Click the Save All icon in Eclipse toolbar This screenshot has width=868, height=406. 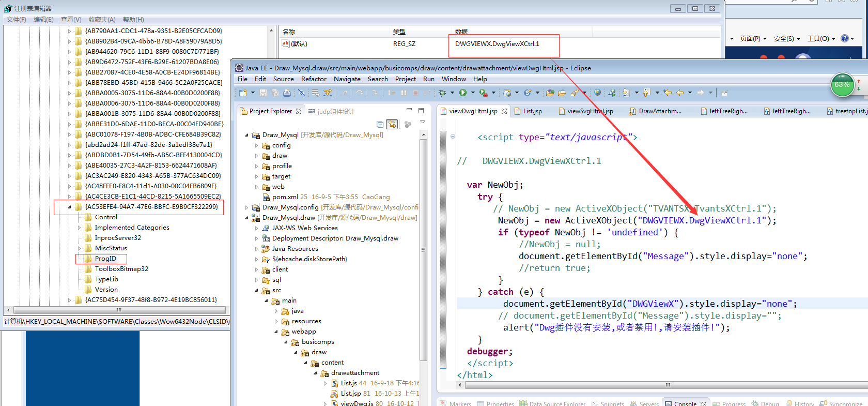275,93
